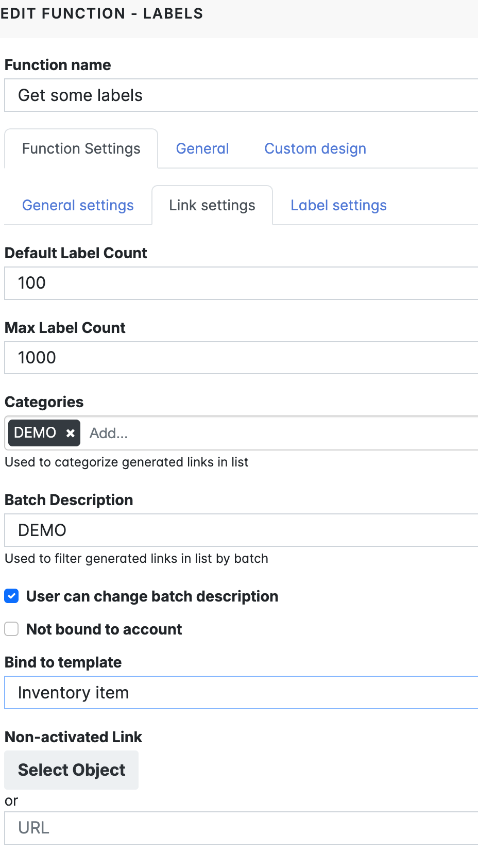Open the Label settings sub-tab

338,206
